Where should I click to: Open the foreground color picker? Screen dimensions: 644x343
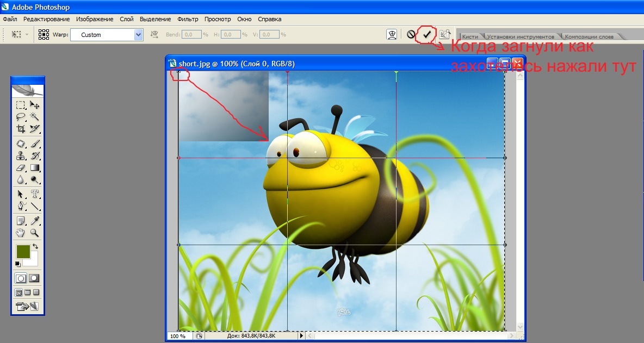click(23, 251)
